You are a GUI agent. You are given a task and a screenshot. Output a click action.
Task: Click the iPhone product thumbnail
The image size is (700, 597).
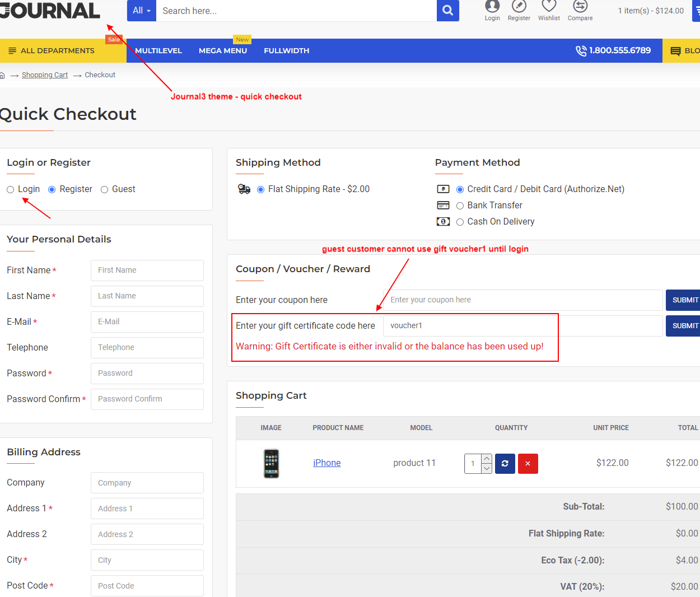click(x=271, y=463)
